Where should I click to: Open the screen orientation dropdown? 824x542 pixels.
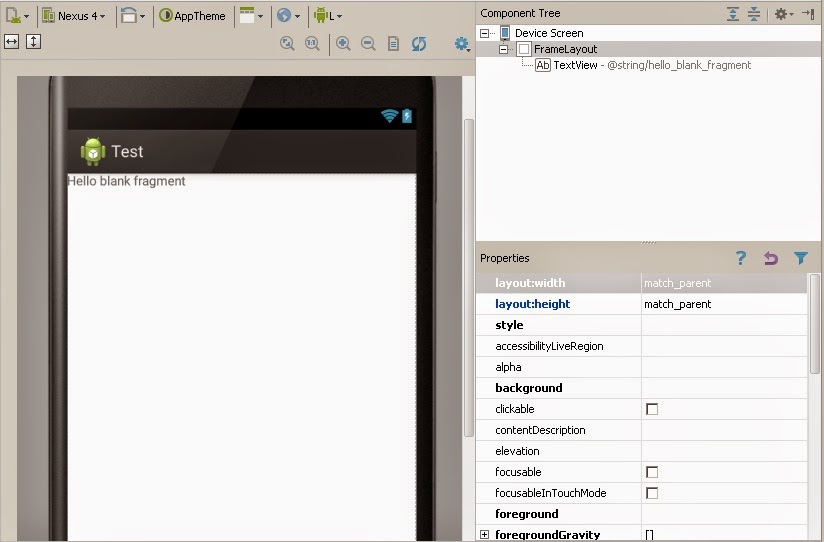tap(132, 16)
